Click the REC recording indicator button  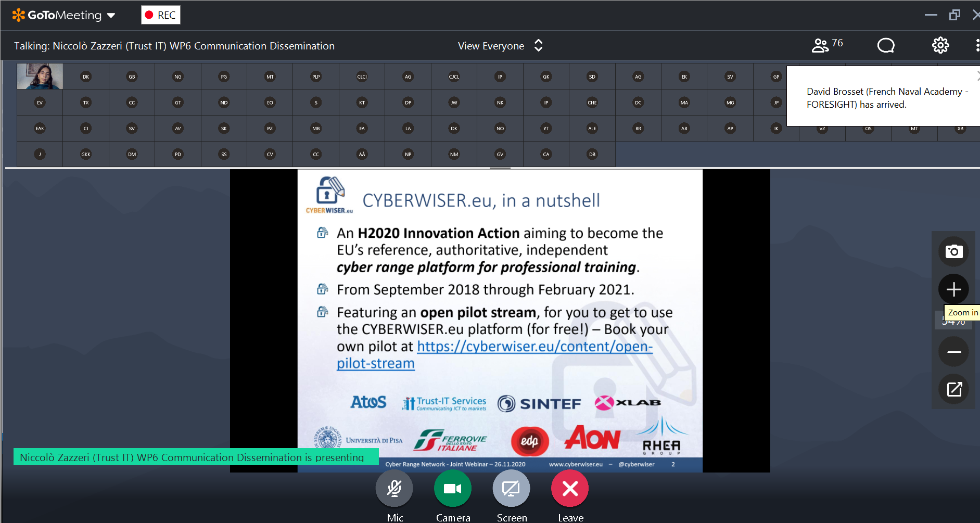point(161,15)
